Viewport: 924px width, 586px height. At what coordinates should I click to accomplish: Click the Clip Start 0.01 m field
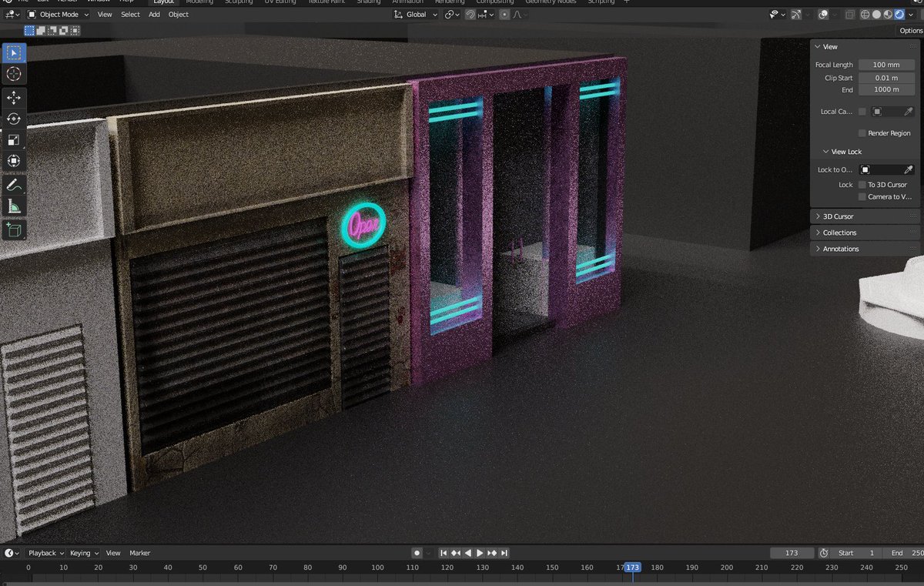(x=886, y=78)
